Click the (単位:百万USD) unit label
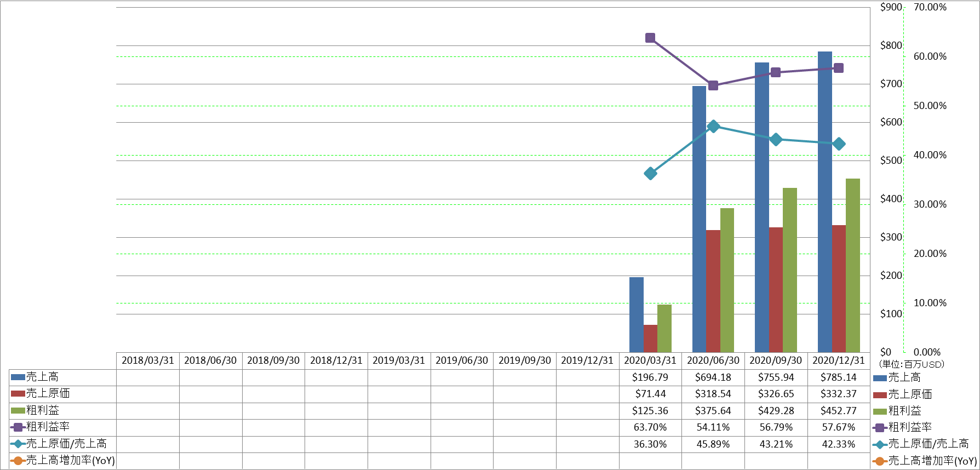 click(912, 364)
